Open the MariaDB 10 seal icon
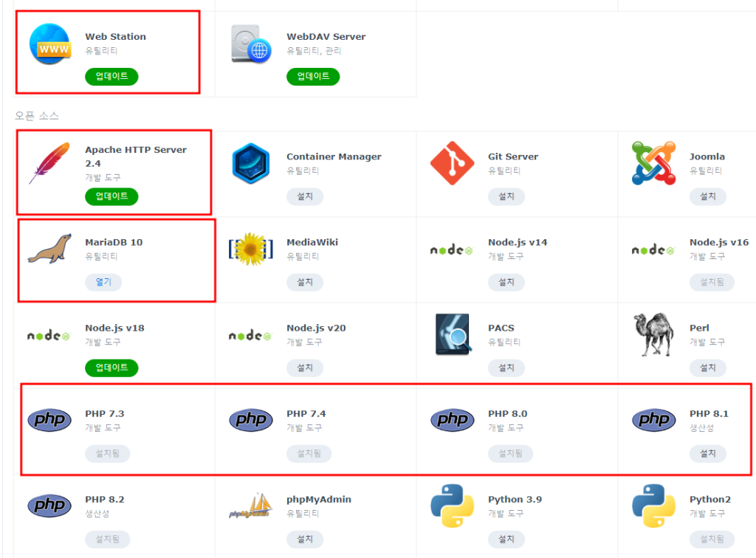756x558 pixels. [49, 249]
